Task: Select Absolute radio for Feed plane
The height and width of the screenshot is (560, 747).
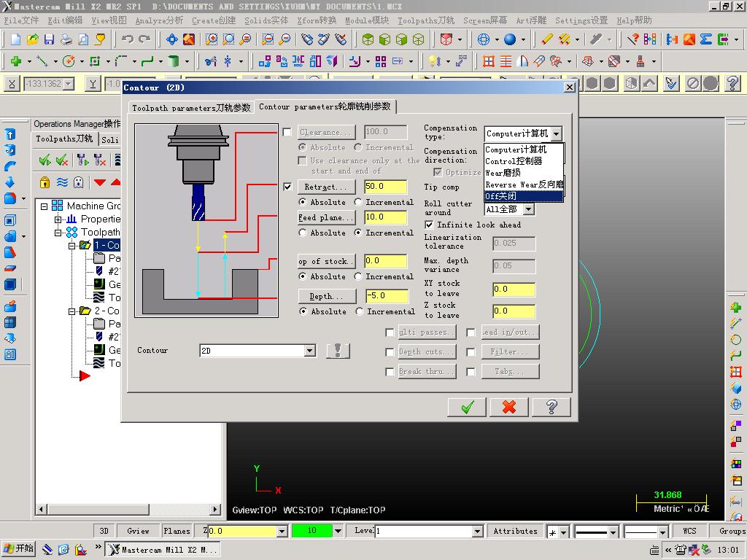Action: pyautogui.click(x=303, y=233)
